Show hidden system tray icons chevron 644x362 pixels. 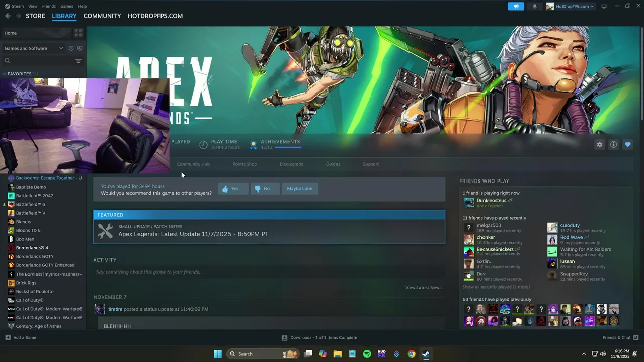[x=584, y=354]
